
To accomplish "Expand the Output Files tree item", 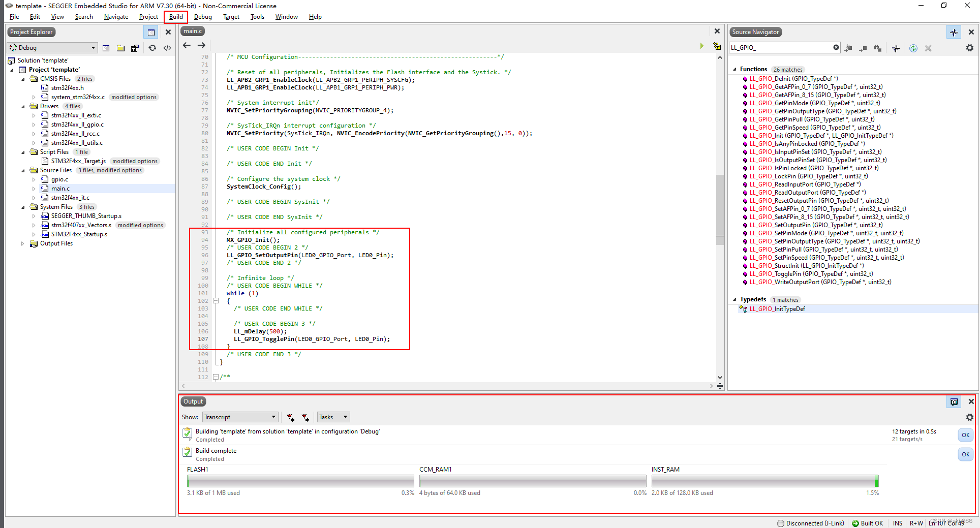I will tap(22, 243).
